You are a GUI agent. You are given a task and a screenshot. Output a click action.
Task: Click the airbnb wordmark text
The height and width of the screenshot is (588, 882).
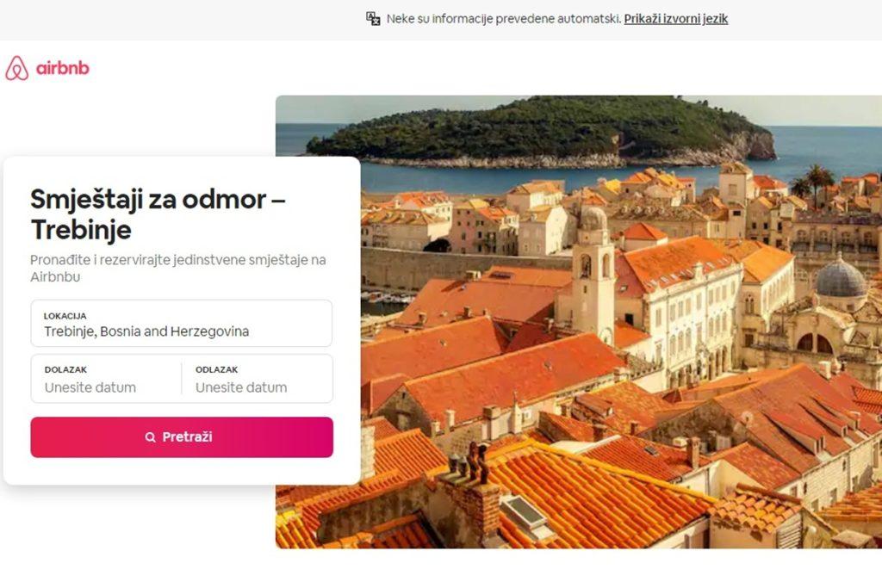[62, 69]
